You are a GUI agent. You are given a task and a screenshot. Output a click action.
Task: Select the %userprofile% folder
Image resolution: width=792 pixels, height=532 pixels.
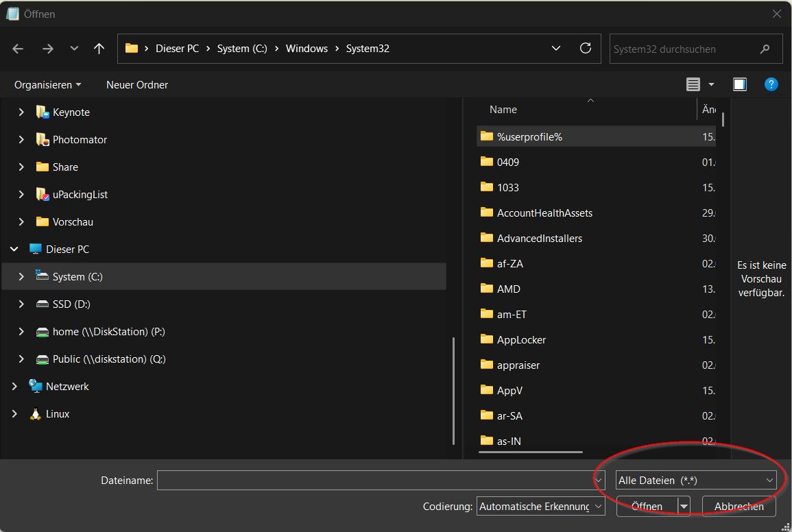tap(596, 136)
